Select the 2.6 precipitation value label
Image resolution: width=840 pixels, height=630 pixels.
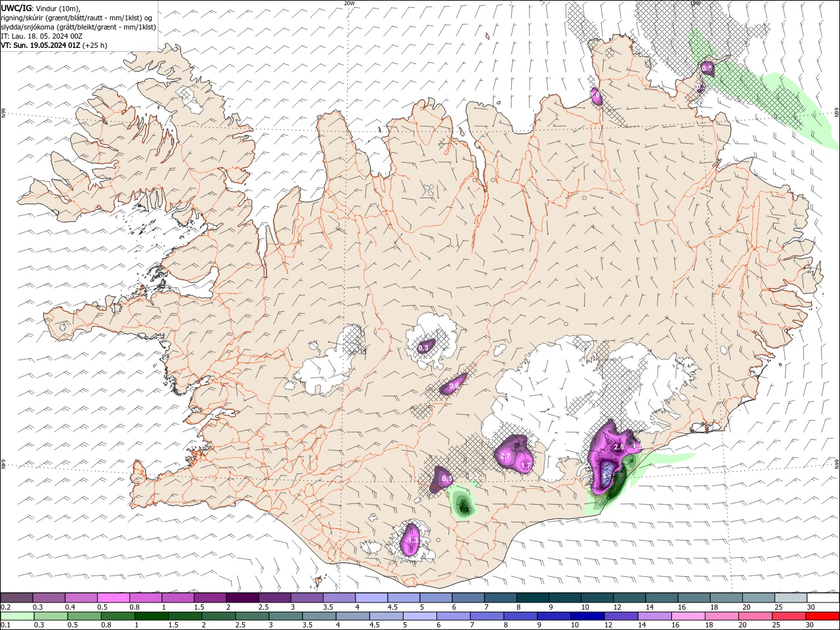point(618,447)
